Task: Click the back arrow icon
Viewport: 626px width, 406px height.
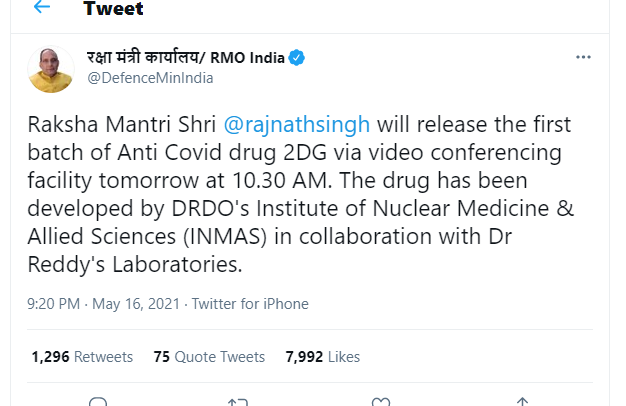Action: click(42, 8)
